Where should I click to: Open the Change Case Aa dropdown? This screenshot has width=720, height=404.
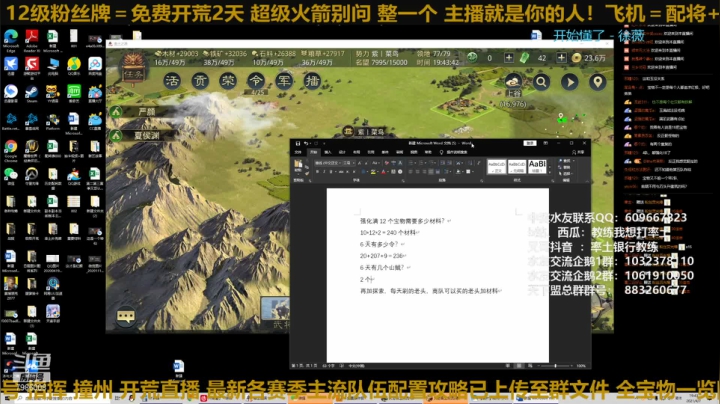(376, 163)
